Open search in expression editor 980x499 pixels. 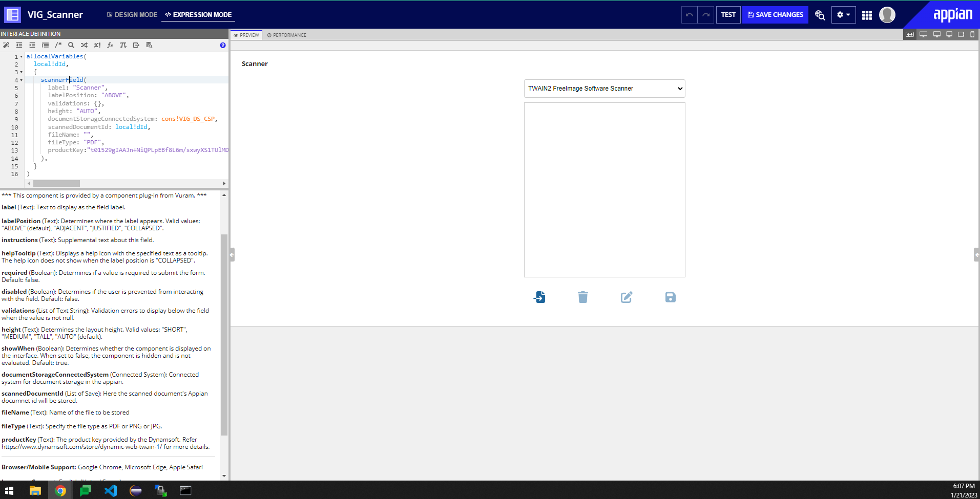[71, 45]
